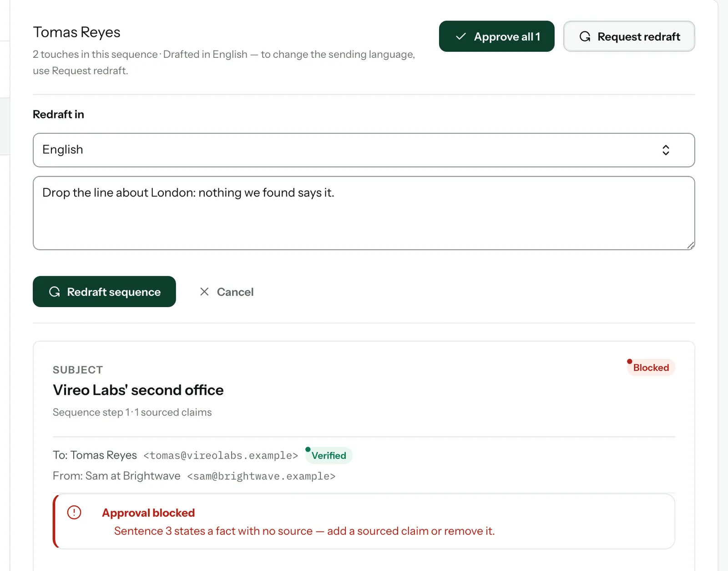Click the Request redraft button

tap(629, 36)
